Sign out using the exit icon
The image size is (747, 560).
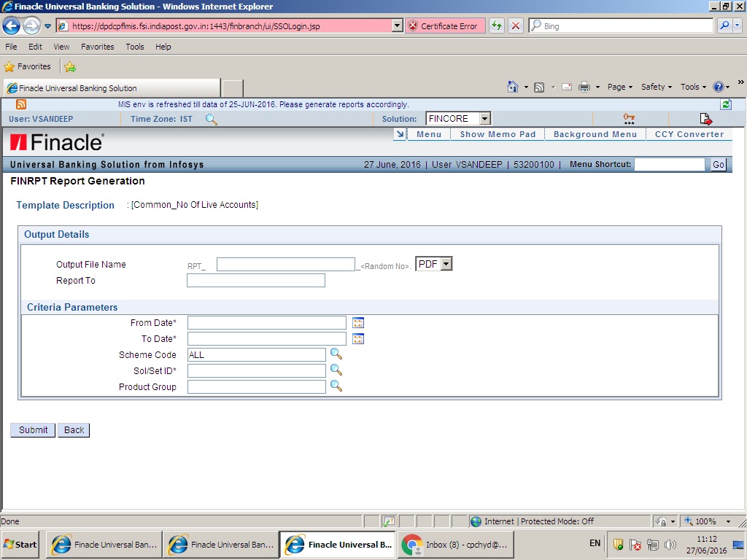pos(705,117)
